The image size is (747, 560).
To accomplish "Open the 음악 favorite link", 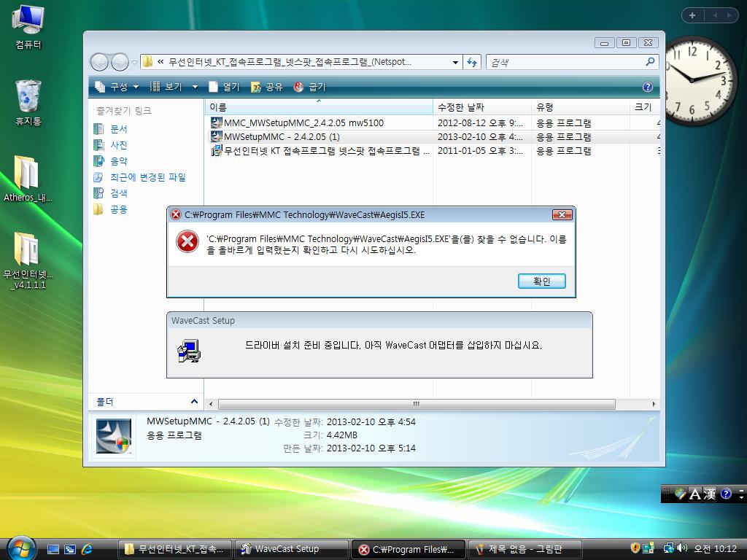I will (111, 161).
